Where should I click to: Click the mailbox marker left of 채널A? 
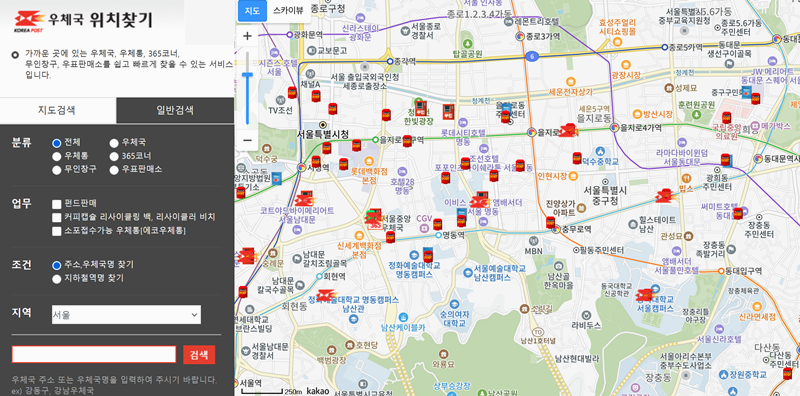[292, 93]
